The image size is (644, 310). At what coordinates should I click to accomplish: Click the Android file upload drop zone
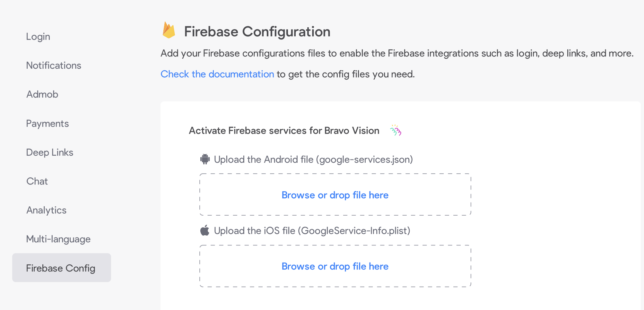coord(244,205)
